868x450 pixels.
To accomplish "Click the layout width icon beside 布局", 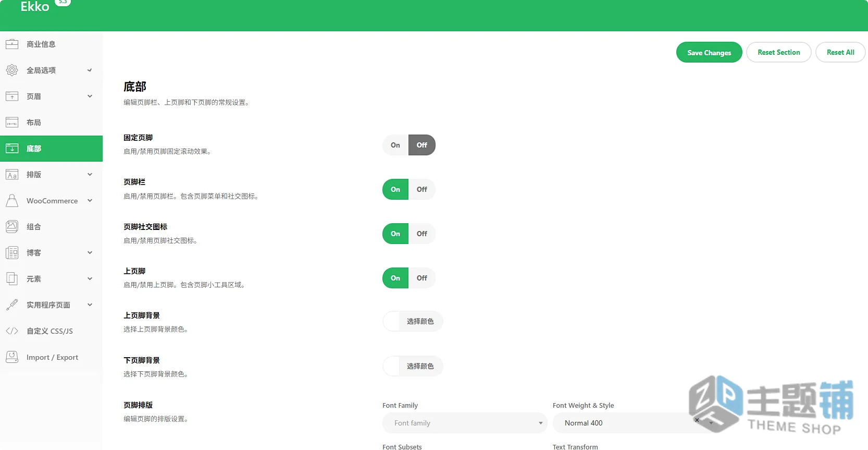I will pyautogui.click(x=12, y=123).
